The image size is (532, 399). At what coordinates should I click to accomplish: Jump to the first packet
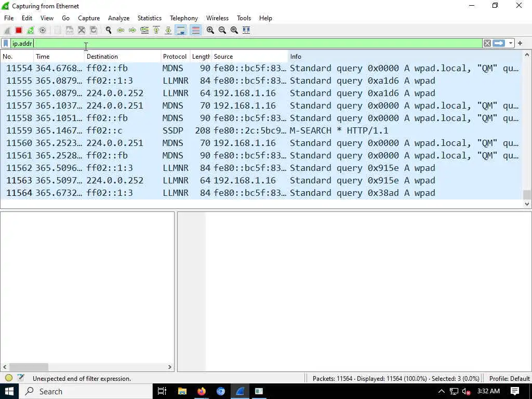point(156,30)
